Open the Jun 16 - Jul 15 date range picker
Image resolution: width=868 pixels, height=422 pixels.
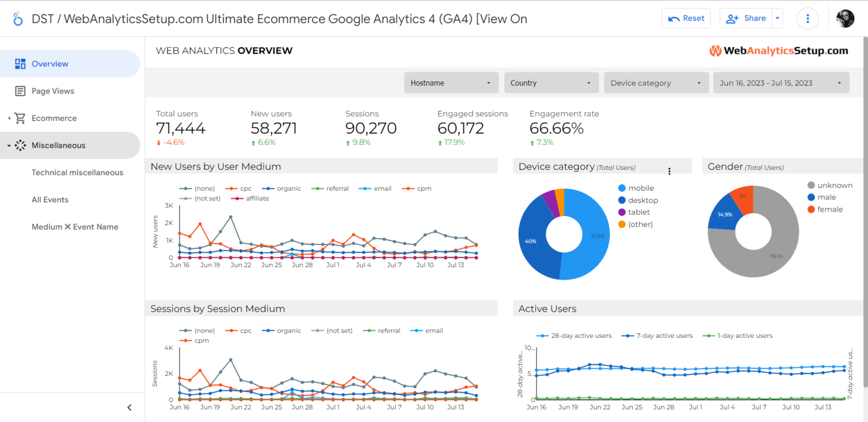coord(781,82)
